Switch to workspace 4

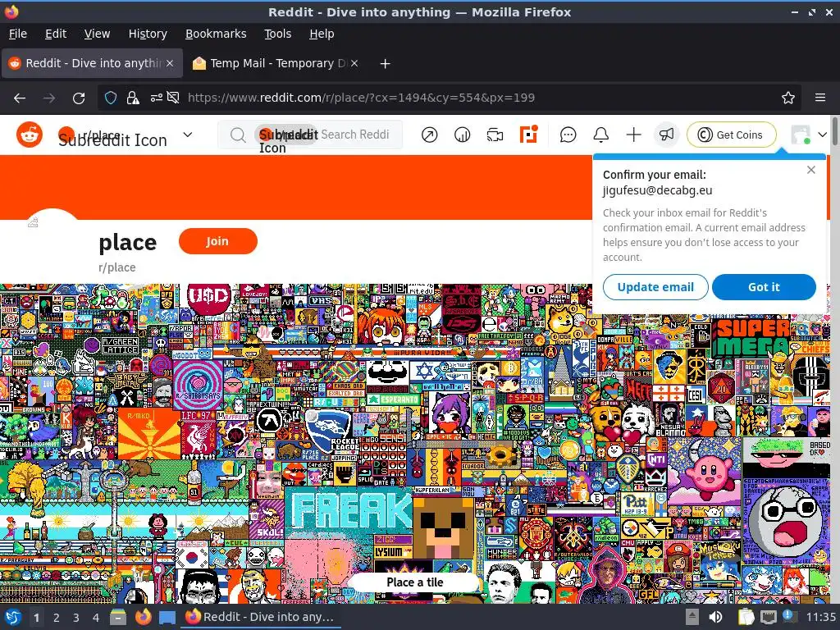pyautogui.click(x=96, y=618)
